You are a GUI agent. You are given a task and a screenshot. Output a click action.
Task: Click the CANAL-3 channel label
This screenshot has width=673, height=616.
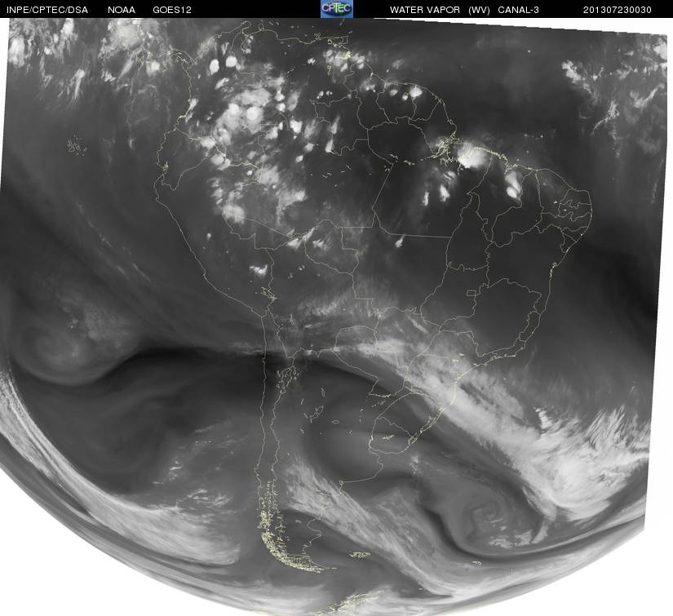coord(519,10)
